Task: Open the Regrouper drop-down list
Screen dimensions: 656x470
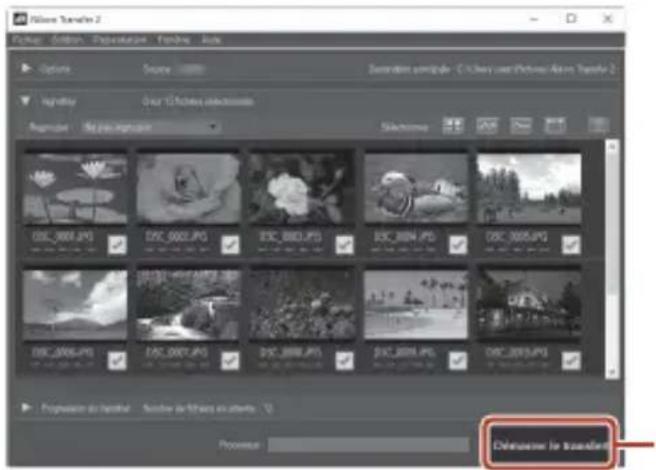Action: click(151, 127)
